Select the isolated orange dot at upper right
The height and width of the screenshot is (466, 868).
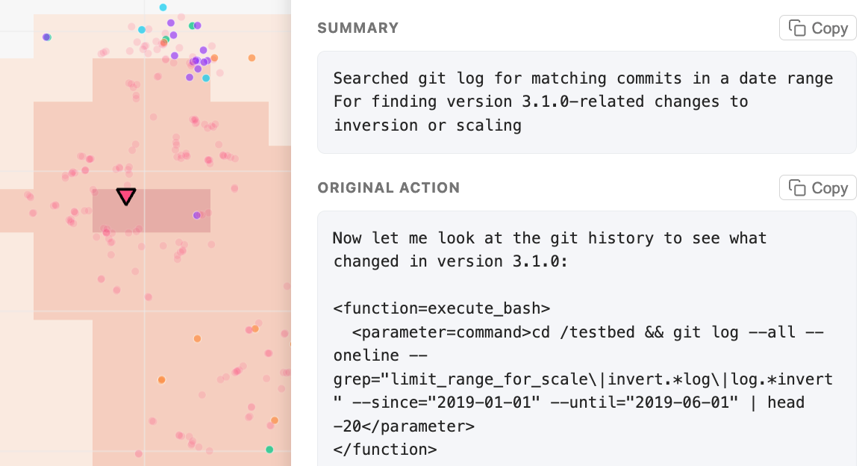click(252, 58)
